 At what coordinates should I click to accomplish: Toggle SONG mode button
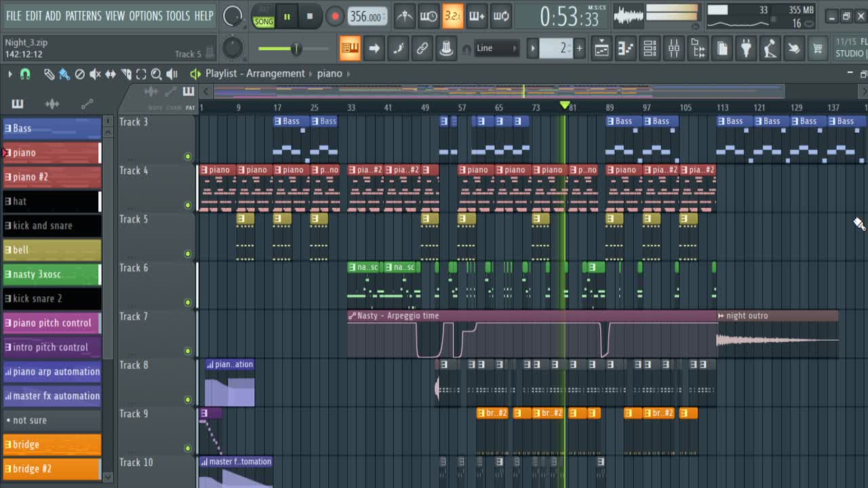263,21
